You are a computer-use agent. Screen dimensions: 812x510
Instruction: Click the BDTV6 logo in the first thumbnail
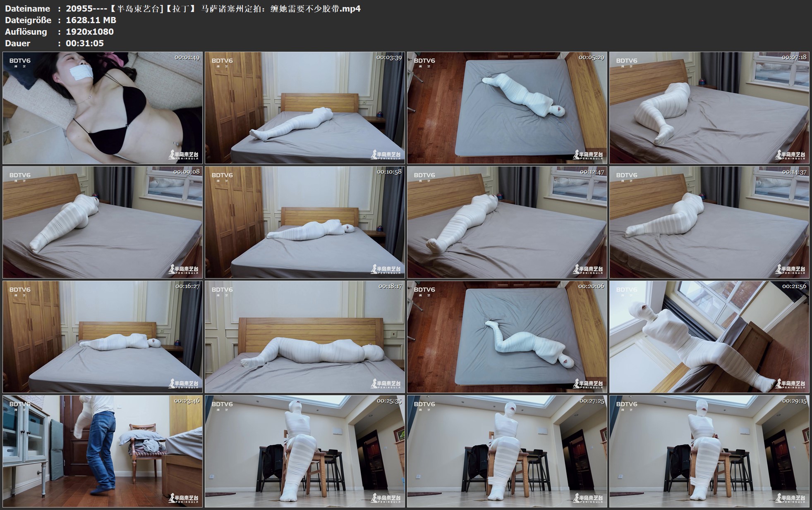pyautogui.click(x=20, y=61)
